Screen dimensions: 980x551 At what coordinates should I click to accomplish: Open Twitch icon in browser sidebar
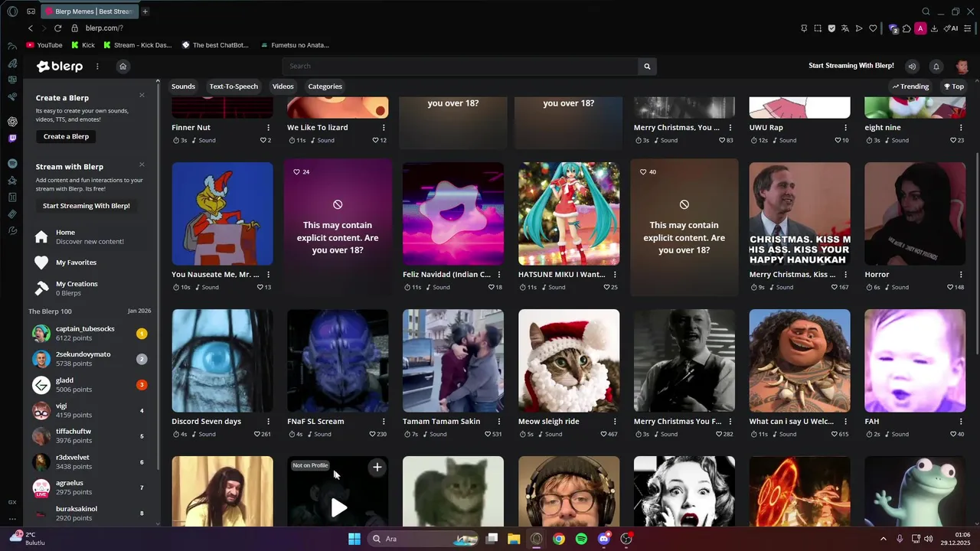click(12, 139)
